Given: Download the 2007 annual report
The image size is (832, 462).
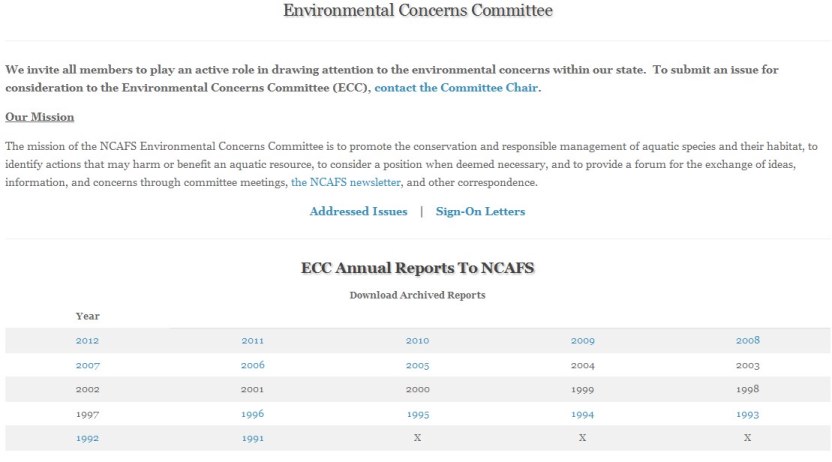Looking at the screenshot, I should [x=88, y=365].
